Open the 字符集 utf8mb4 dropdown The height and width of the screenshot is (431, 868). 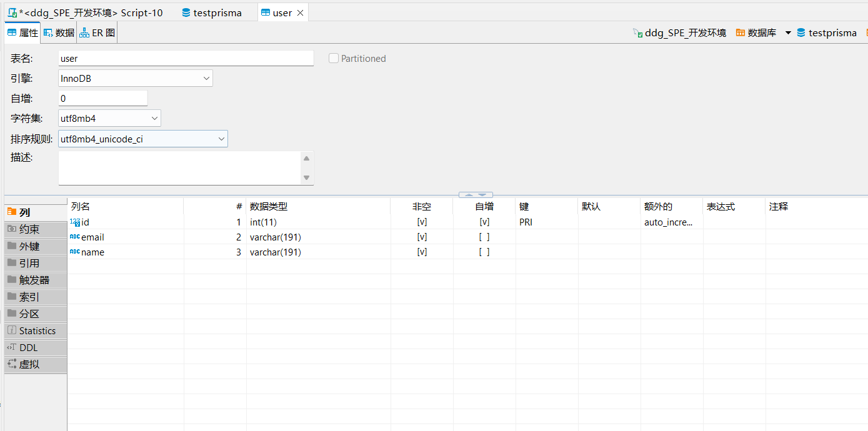tap(110, 118)
